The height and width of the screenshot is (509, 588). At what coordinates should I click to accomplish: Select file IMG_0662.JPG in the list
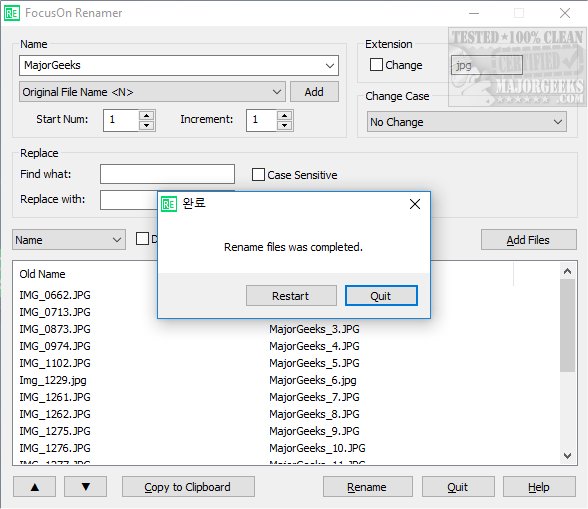pyautogui.click(x=55, y=295)
